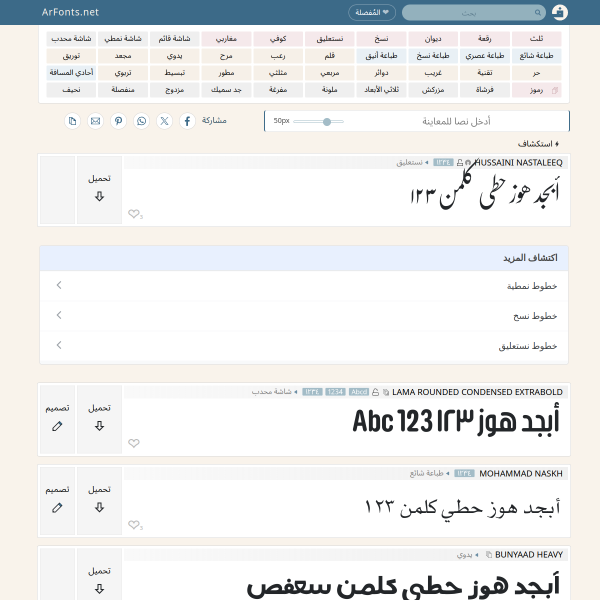The height and width of the screenshot is (600, 600).
Task: Select the نستعليق category tag
Action: pyautogui.click(x=330, y=39)
